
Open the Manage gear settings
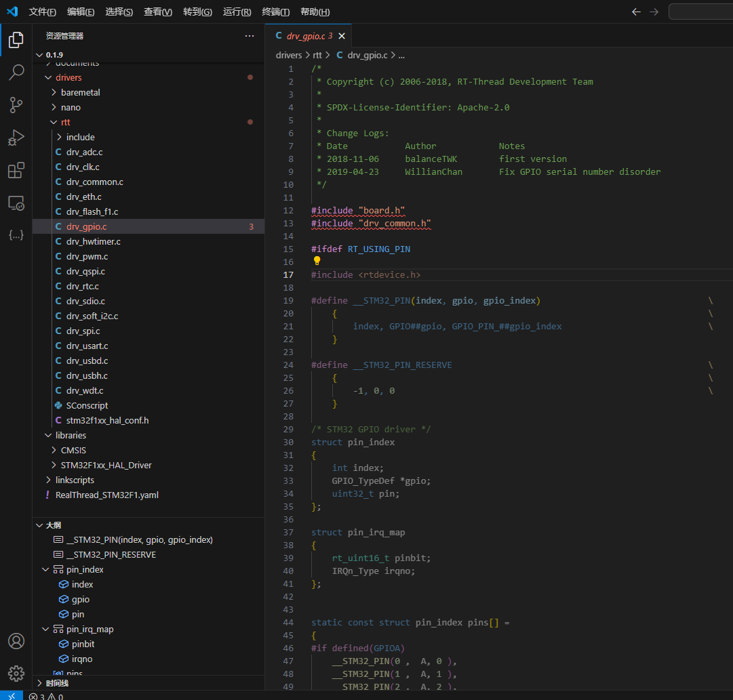(16, 673)
